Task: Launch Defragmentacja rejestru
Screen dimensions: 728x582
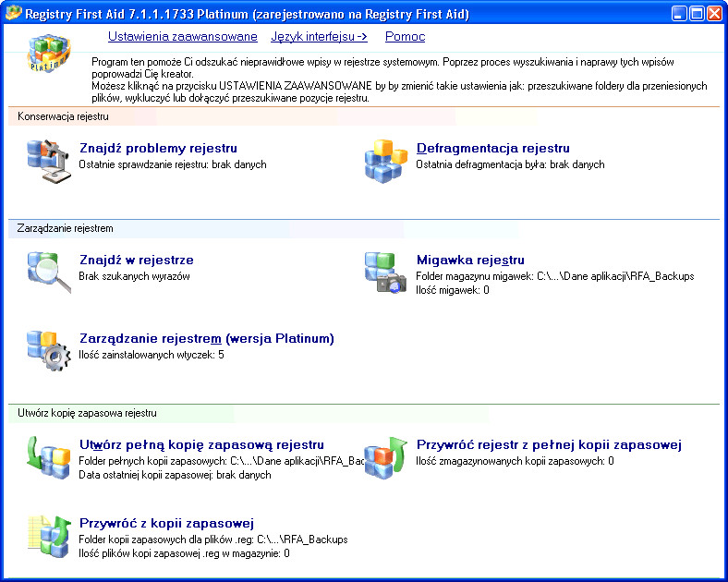Action: (x=493, y=148)
